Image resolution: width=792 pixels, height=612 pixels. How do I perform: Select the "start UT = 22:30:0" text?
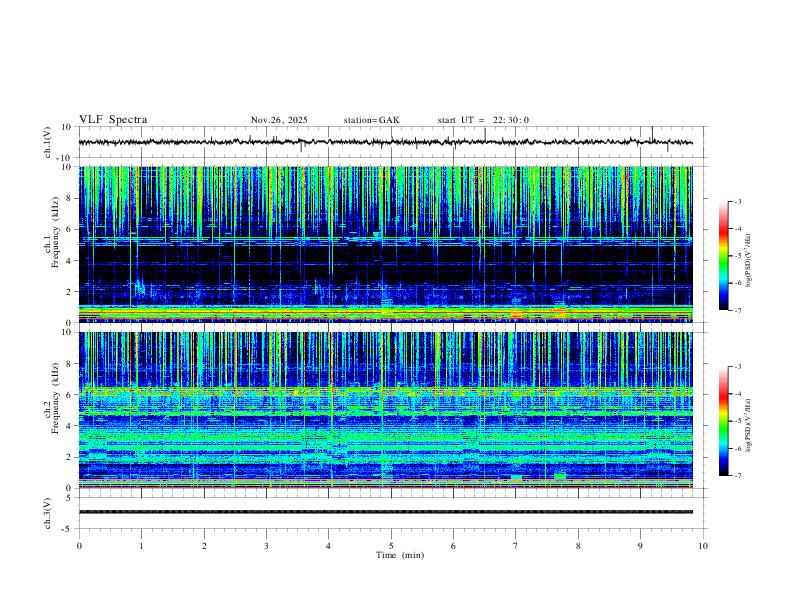pyautogui.click(x=483, y=120)
